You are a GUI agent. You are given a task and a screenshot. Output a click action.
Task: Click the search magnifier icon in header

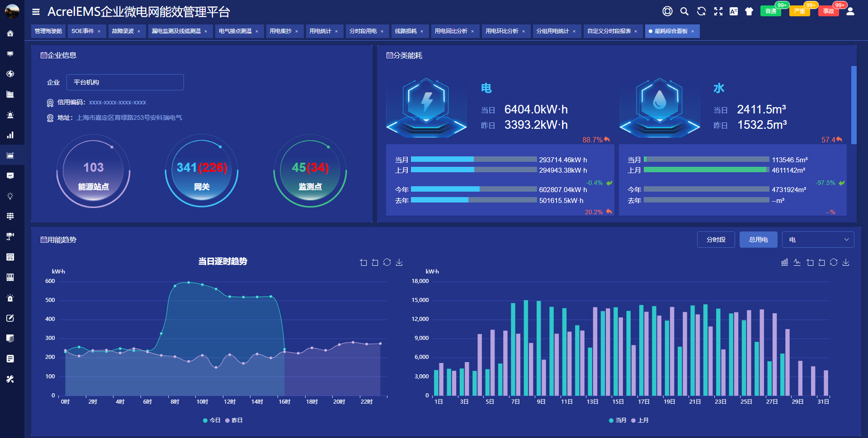tap(684, 11)
